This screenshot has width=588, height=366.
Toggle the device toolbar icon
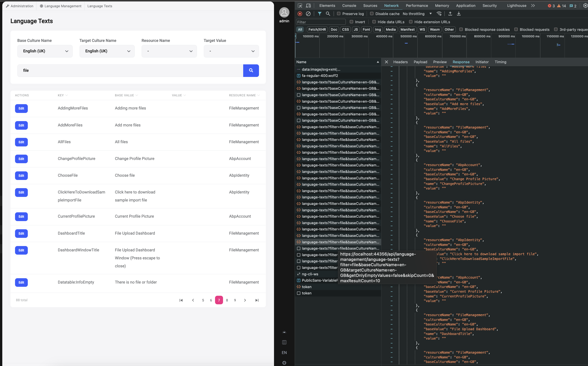coord(308,6)
